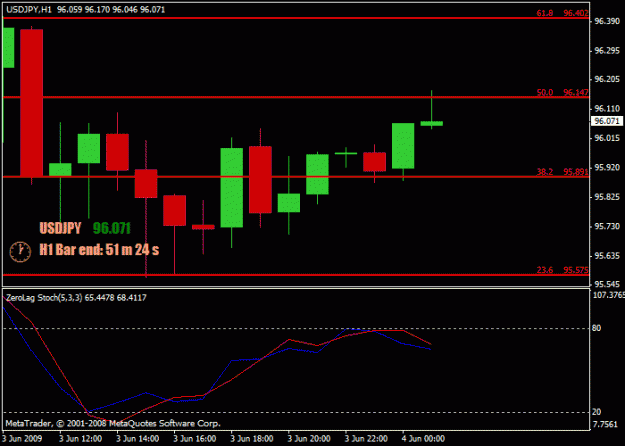Click the 3 Jun 12:00 time axis label
The image size is (625, 446).
pyautogui.click(x=80, y=439)
